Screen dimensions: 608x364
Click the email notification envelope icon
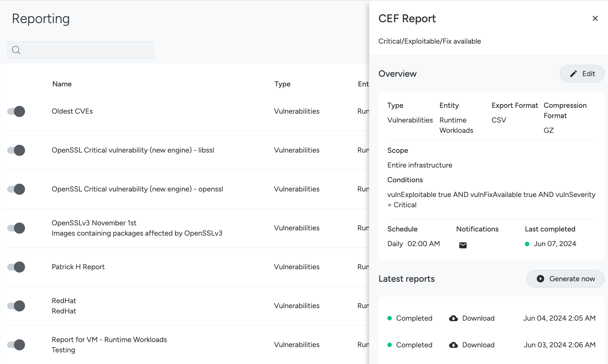463,245
